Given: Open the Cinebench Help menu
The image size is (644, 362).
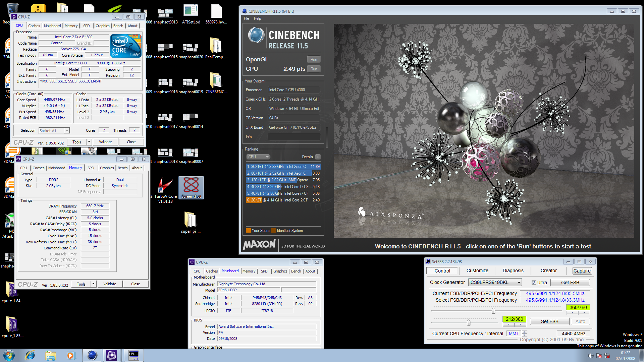Looking at the screenshot, I should [257, 18].
